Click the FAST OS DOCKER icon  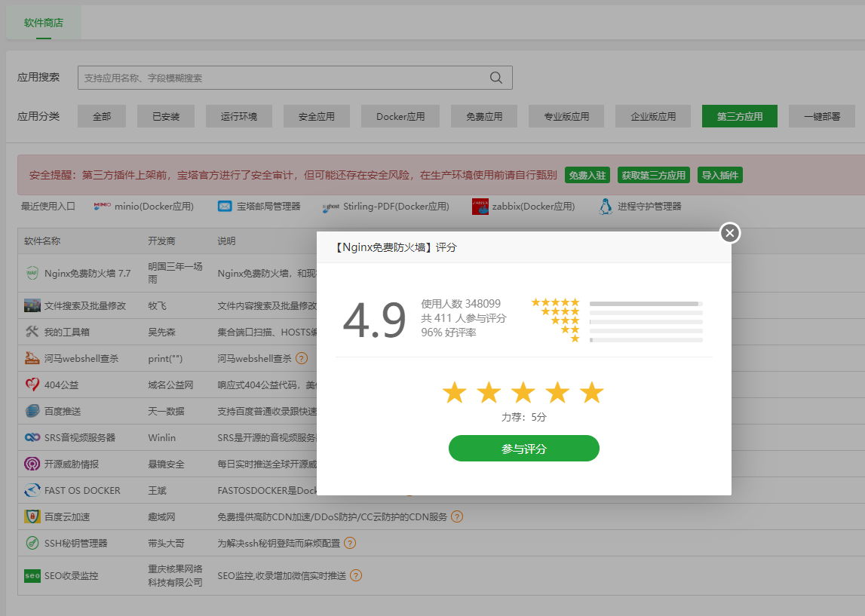point(32,490)
